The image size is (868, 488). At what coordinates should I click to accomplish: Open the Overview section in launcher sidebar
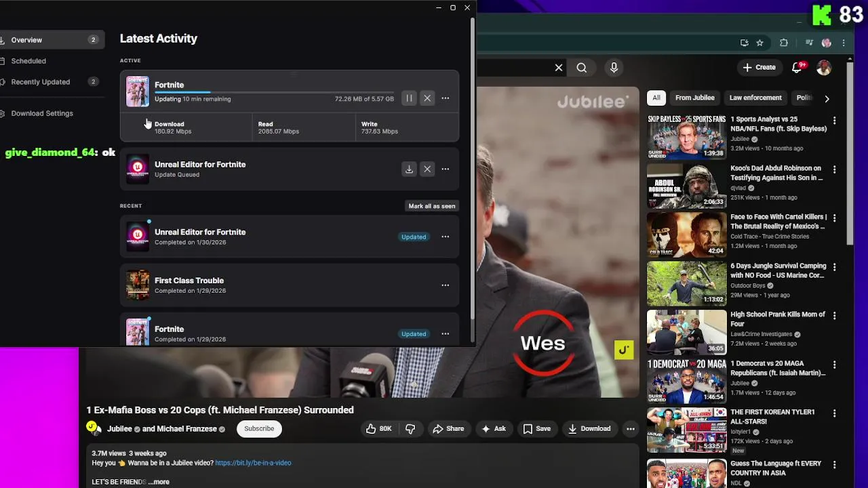click(51, 40)
